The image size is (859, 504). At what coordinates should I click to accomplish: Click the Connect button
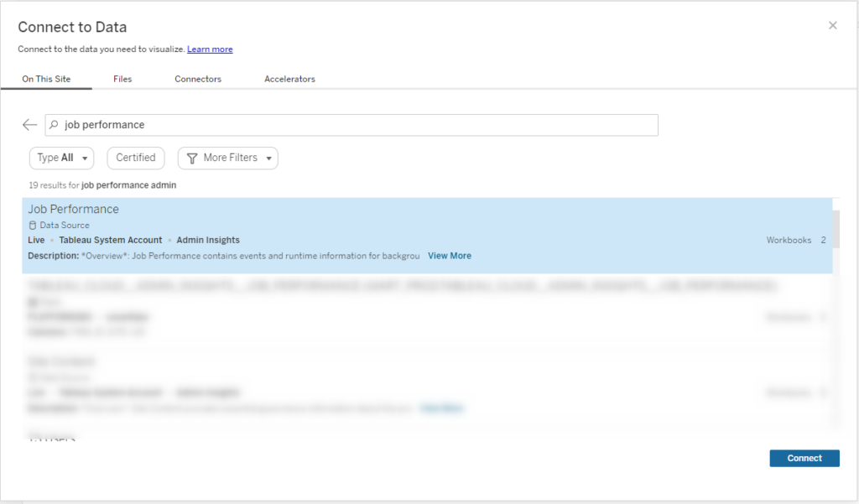point(804,458)
